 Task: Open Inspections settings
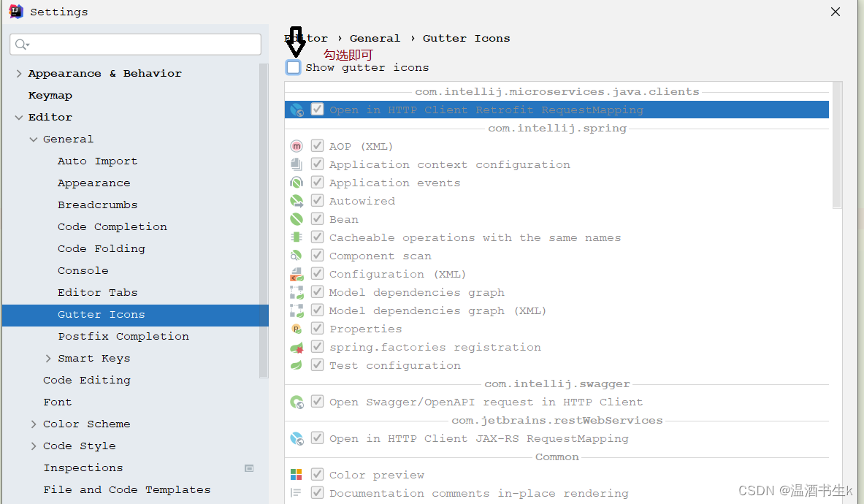tap(83, 468)
